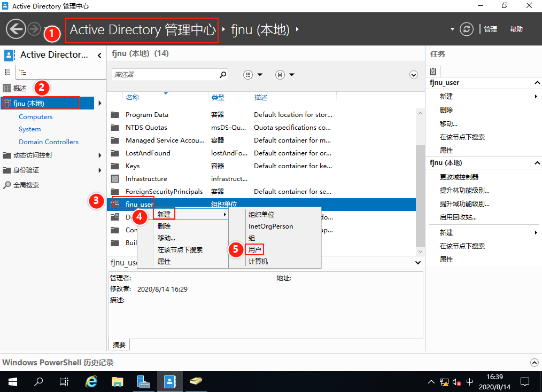Click the search magnifier in the filter box
This screenshot has height=392, width=542.
click(223, 74)
